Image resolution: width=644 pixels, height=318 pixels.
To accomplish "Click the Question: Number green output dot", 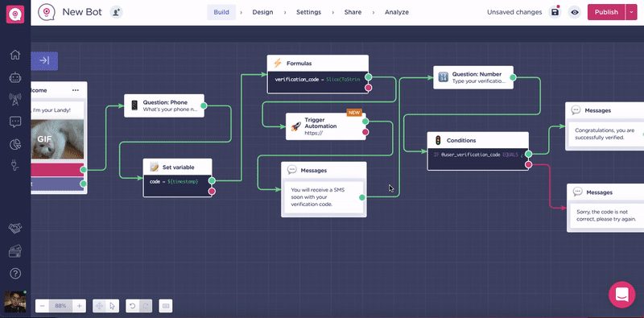I will (x=513, y=77).
